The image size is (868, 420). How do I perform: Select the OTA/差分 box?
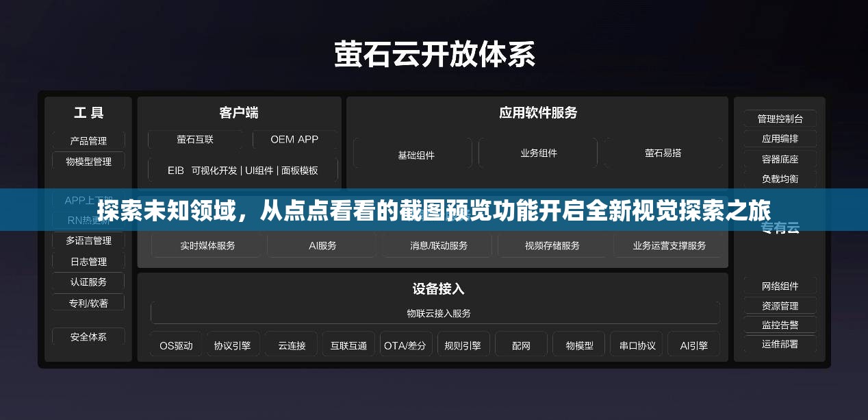(405, 345)
